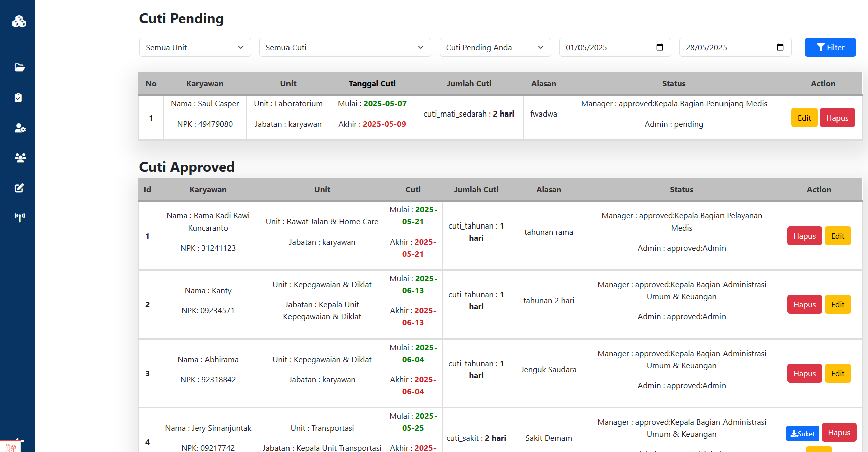This screenshot has height=452, width=868.
Task: Click the cubes logo icon in sidebar
Action: 19,21
